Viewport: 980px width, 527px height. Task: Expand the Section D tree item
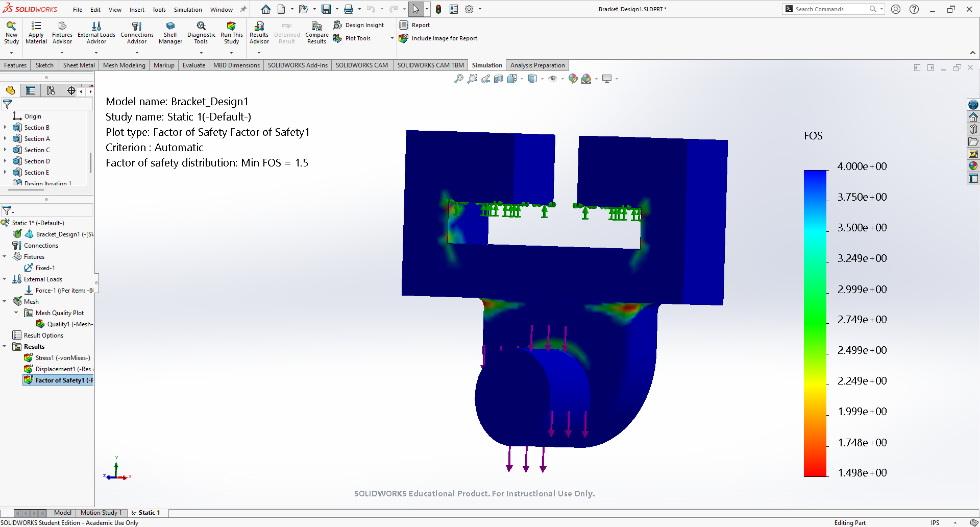tap(5, 161)
